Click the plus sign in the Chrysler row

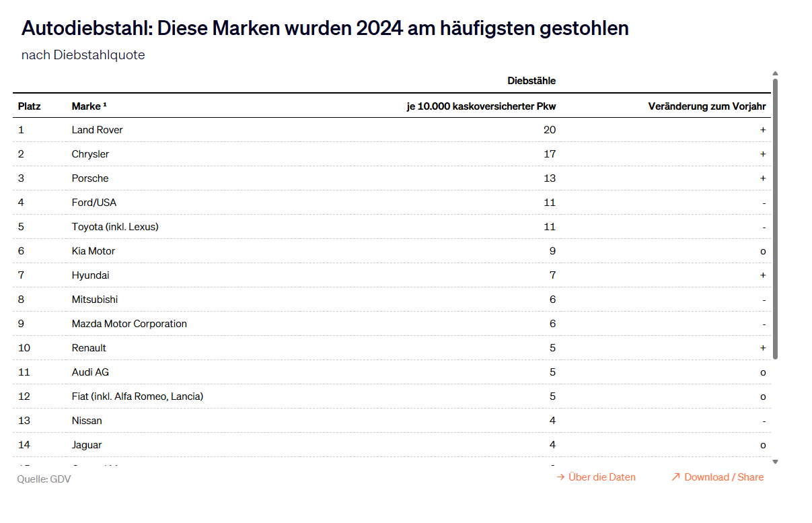pos(762,154)
